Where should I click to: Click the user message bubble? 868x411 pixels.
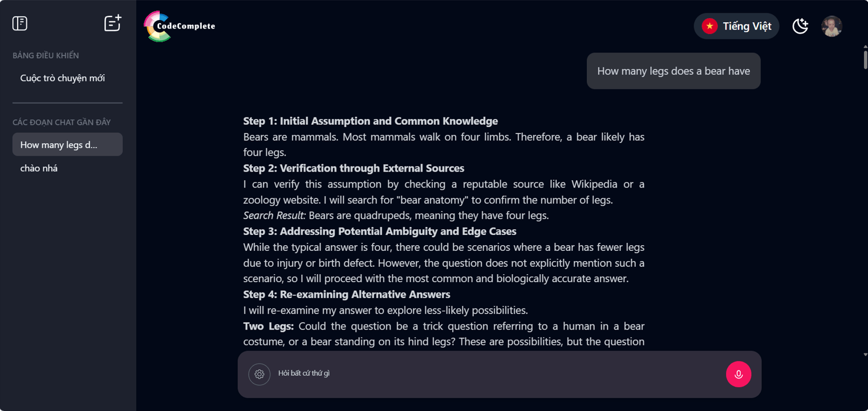tap(674, 71)
